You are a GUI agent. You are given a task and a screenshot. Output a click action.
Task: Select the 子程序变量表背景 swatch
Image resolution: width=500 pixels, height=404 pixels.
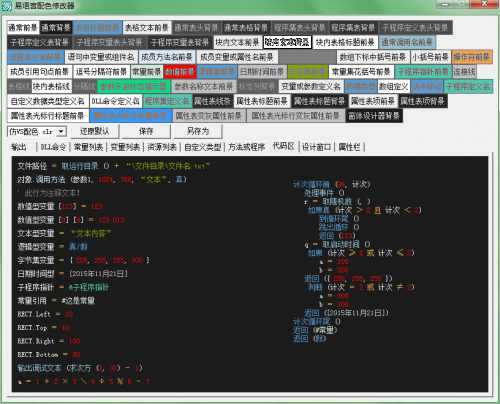tap(180, 42)
